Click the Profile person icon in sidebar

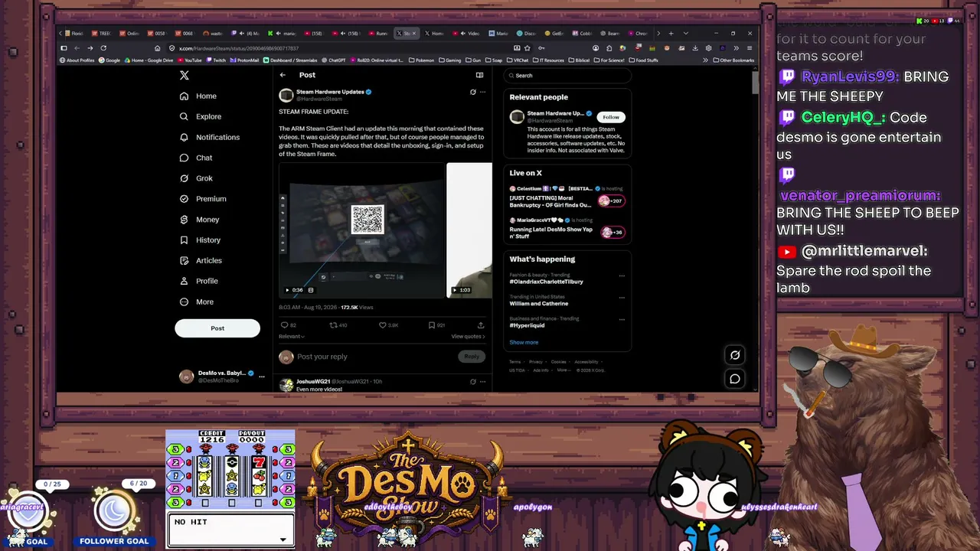click(x=184, y=281)
